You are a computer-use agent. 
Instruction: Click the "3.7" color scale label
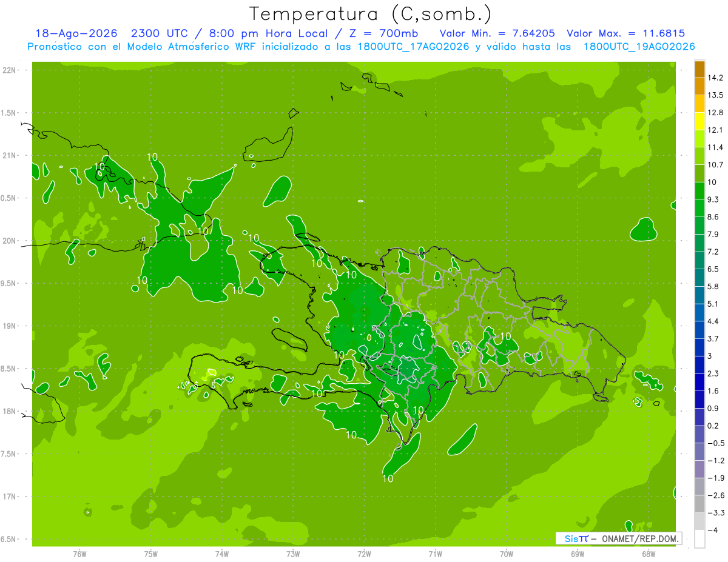point(713,338)
